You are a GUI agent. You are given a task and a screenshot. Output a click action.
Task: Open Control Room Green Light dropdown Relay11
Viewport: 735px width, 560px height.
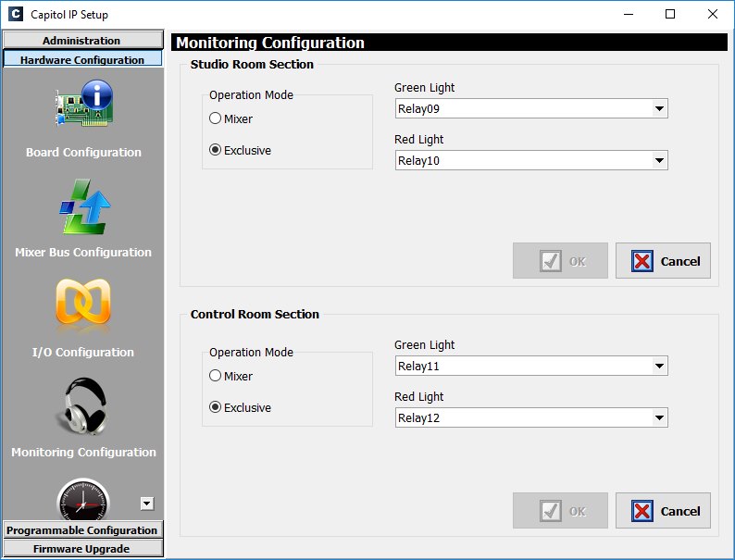[531, 366]
